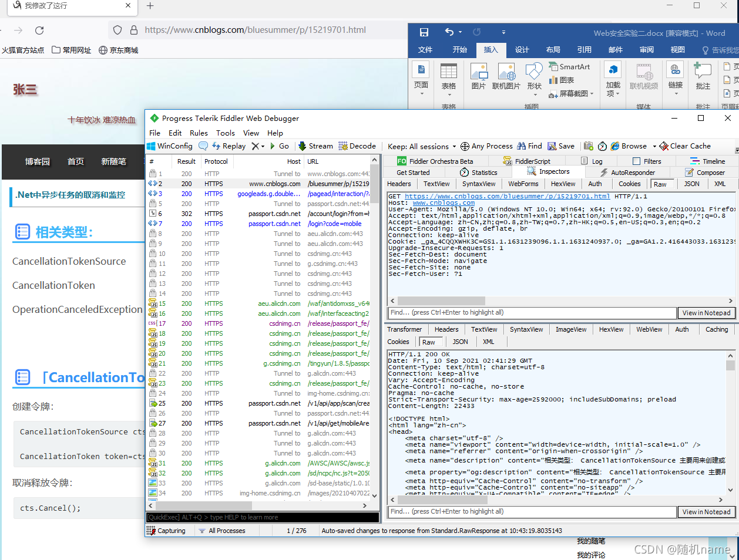Open the 设计 Design tab in Word

522,50
